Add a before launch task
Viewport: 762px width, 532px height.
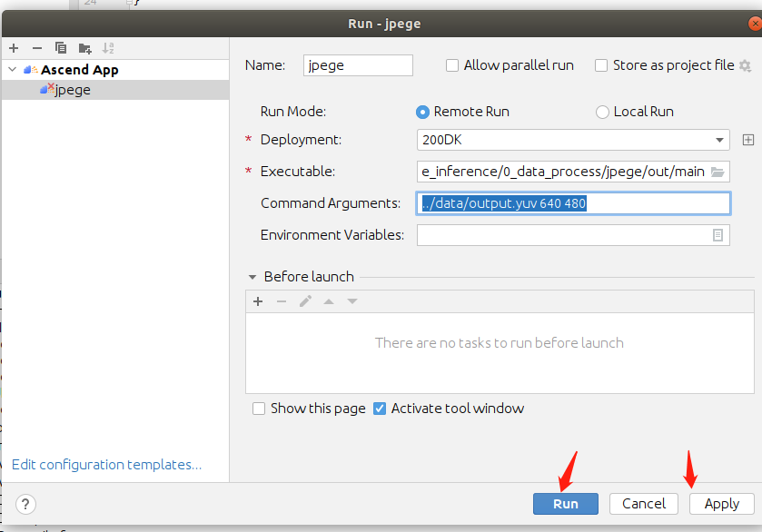(x=258, y=301)
